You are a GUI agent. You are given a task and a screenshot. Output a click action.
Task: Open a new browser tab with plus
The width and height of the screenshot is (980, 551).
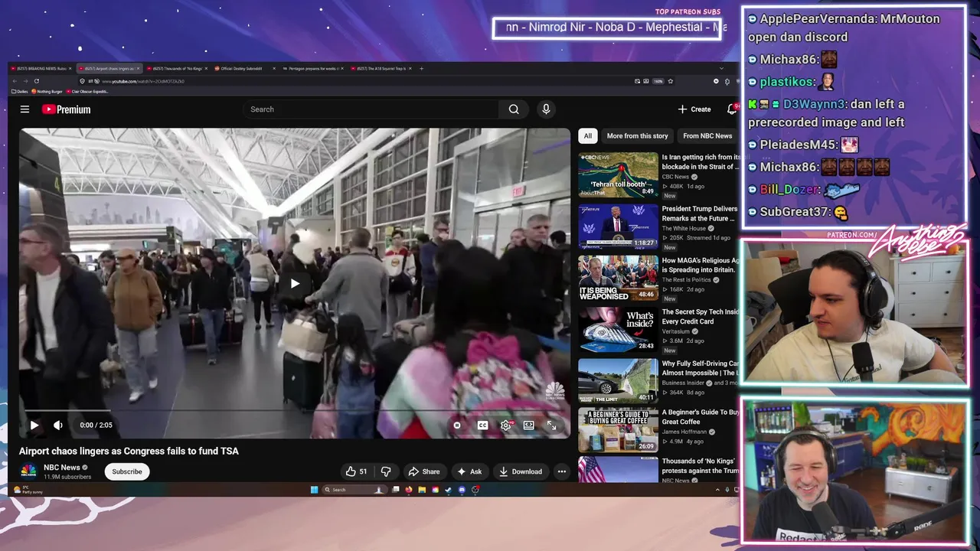click(x=421, y=68)
